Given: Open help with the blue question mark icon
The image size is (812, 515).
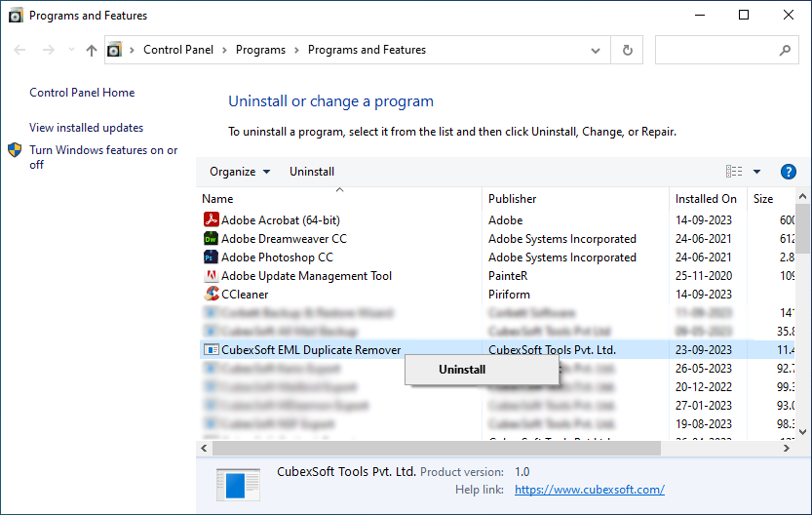Looking at the screenshot, I should tap(789, 172).
